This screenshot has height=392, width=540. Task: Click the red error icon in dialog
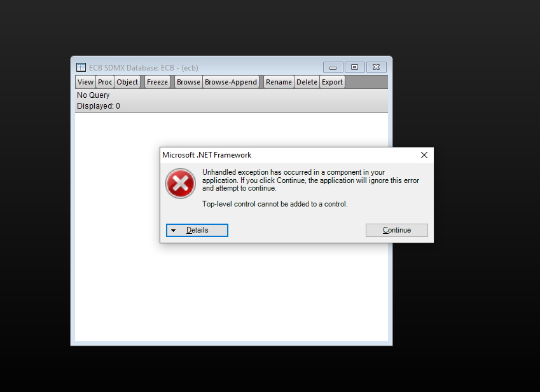coord(181,183)
